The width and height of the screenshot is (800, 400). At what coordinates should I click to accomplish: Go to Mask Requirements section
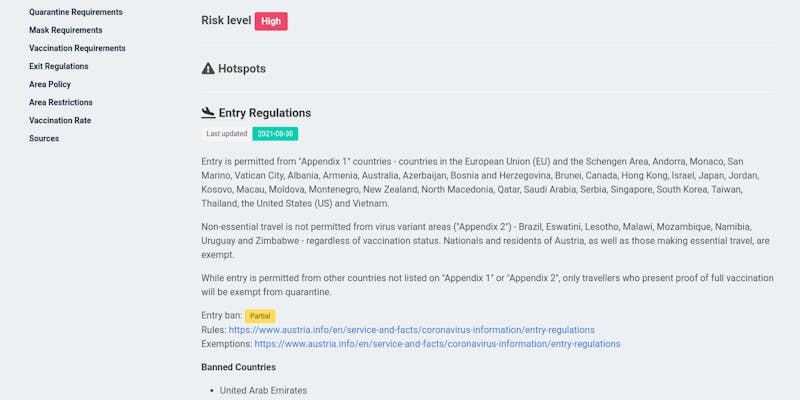[x=66, y=30]
